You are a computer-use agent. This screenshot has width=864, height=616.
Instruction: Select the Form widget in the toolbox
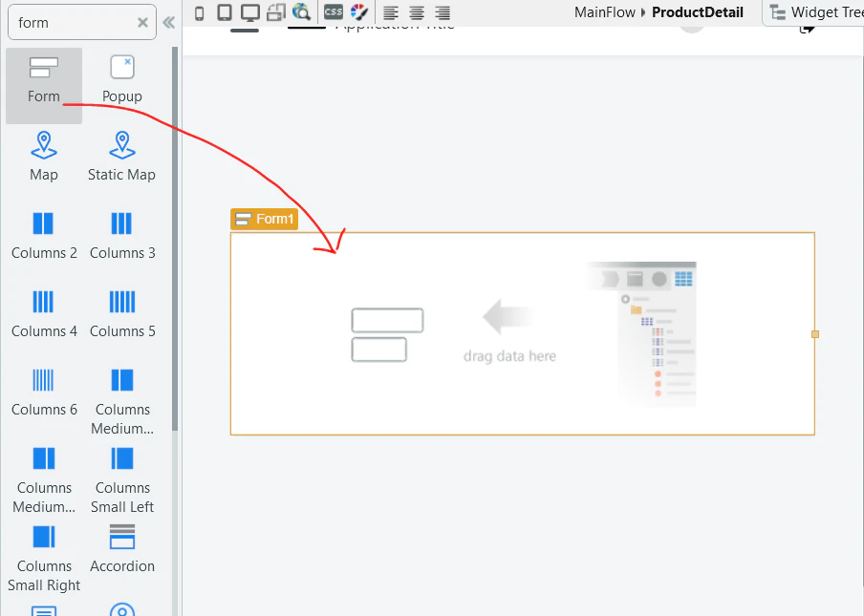point(44,84)
